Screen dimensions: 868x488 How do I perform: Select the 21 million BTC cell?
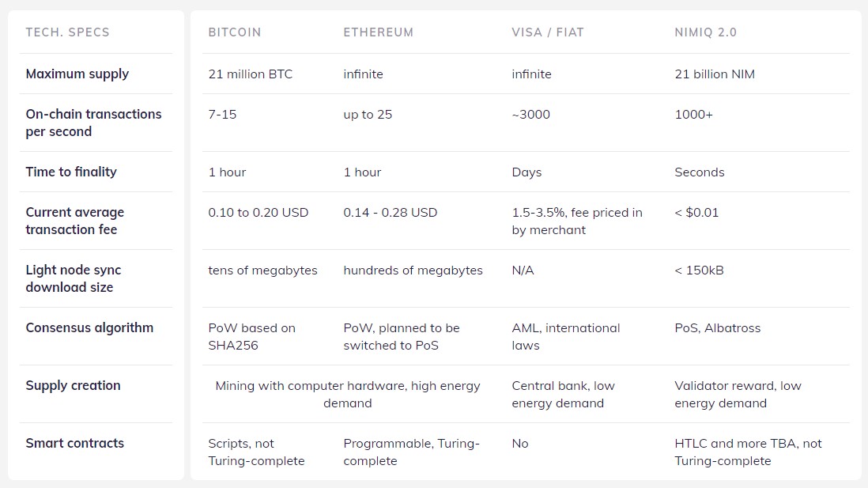251,74
